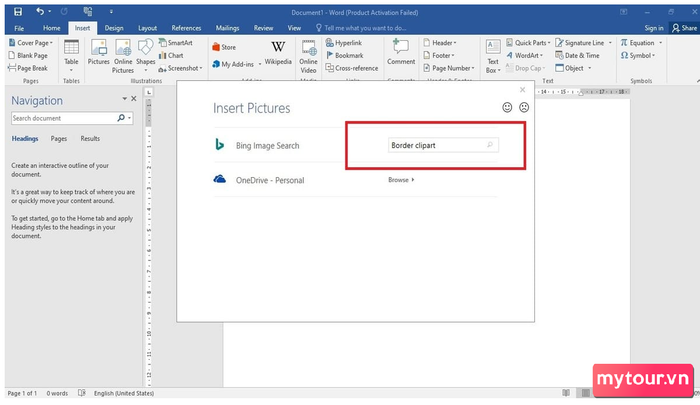Click the smiley feedback face in dialog

pos(507,107)
